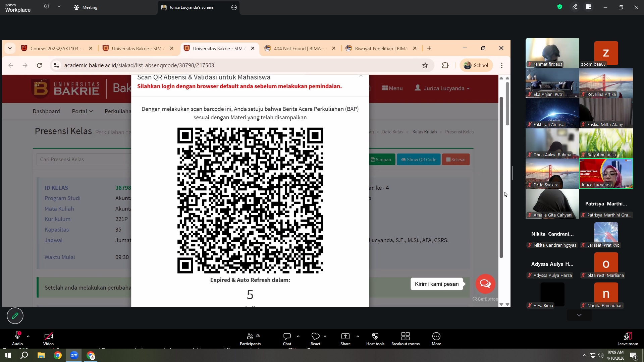The width and height of the screenshot is (644, 362).
Task: Show more participants with down chevron
Action: pos(579,315)
